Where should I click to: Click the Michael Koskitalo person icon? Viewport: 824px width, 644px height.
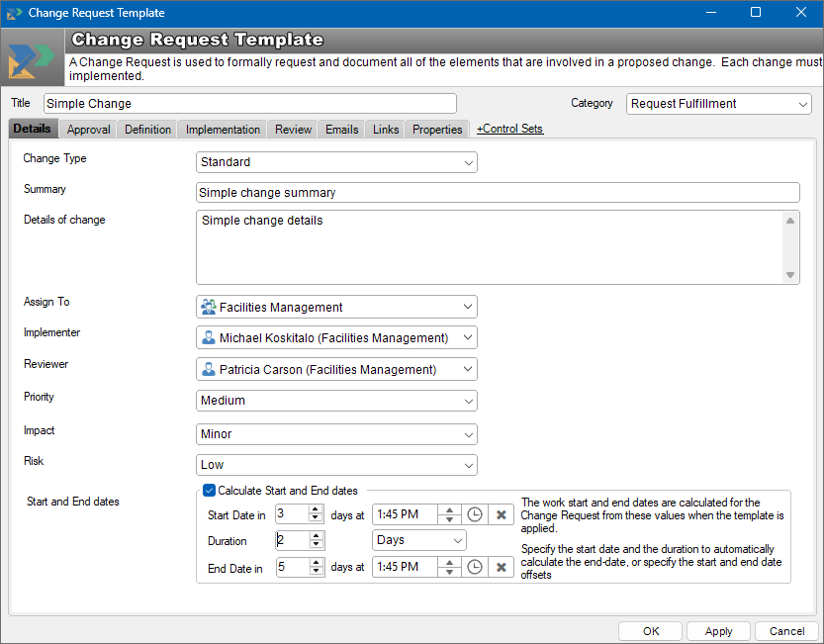point(208,338)
